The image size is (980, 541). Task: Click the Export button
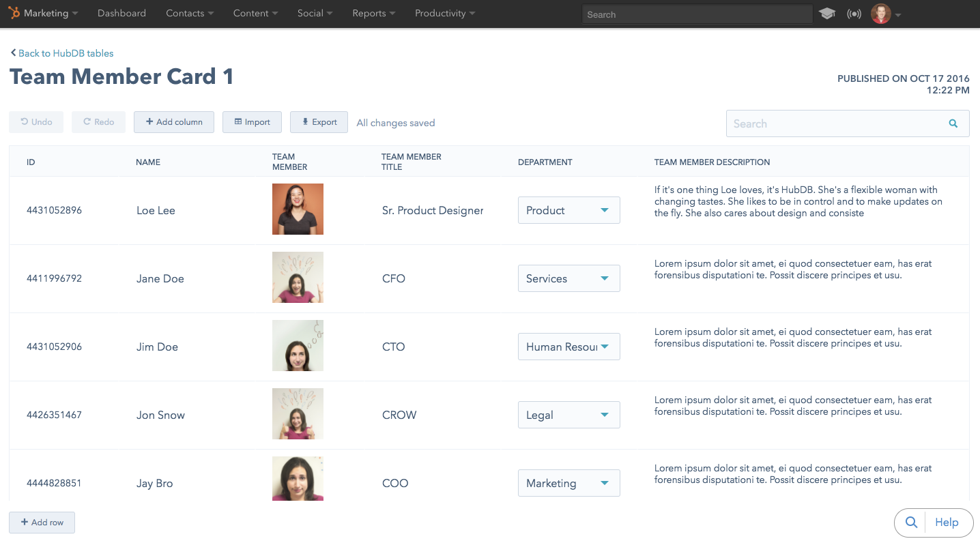[x=319, y=122]
